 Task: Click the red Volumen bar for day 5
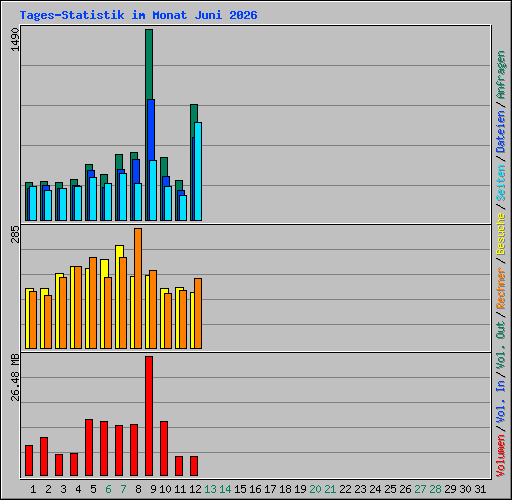(89, 447)
